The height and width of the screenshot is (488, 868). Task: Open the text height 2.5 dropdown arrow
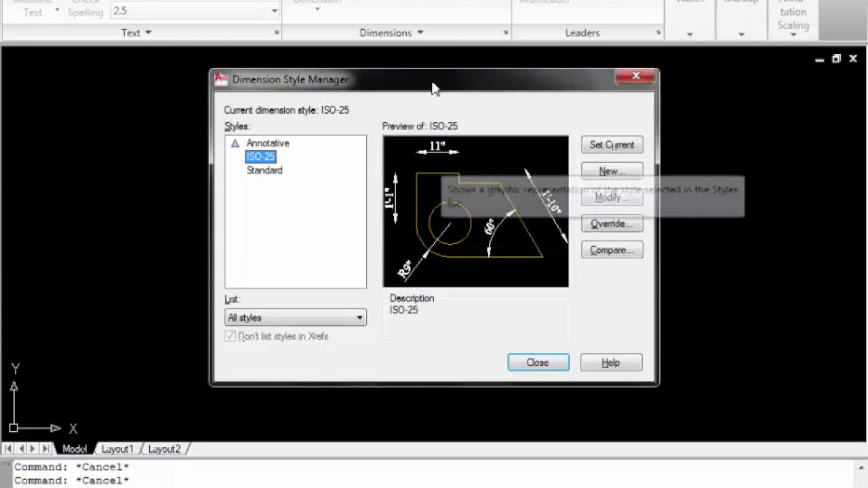point(274,11)
